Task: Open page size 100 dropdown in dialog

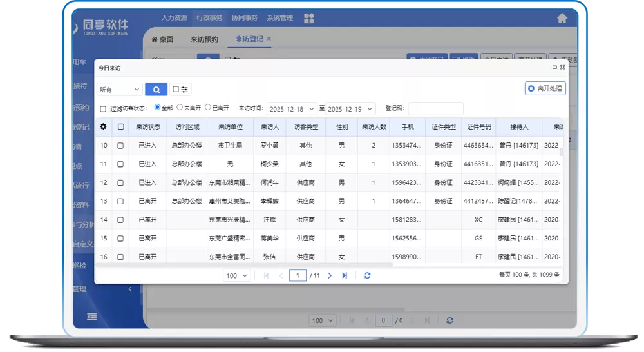Action: [237, 275]
